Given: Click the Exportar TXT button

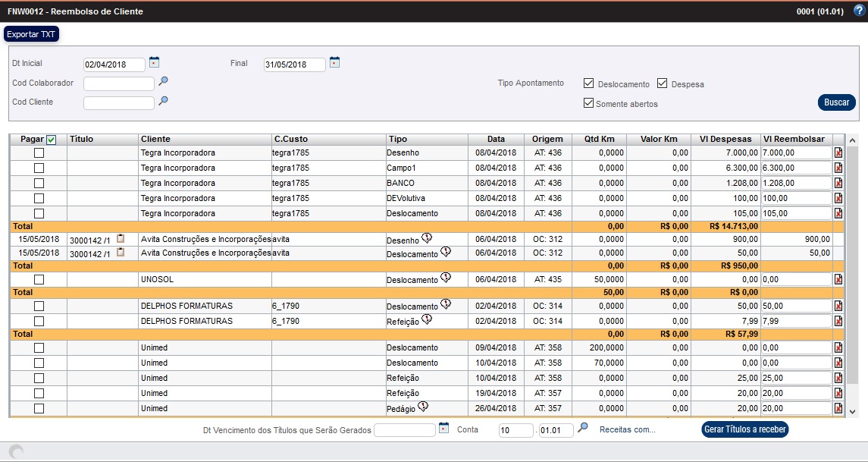Looking at the screenshot, I should pyautogui.click(x=31, y=34).
